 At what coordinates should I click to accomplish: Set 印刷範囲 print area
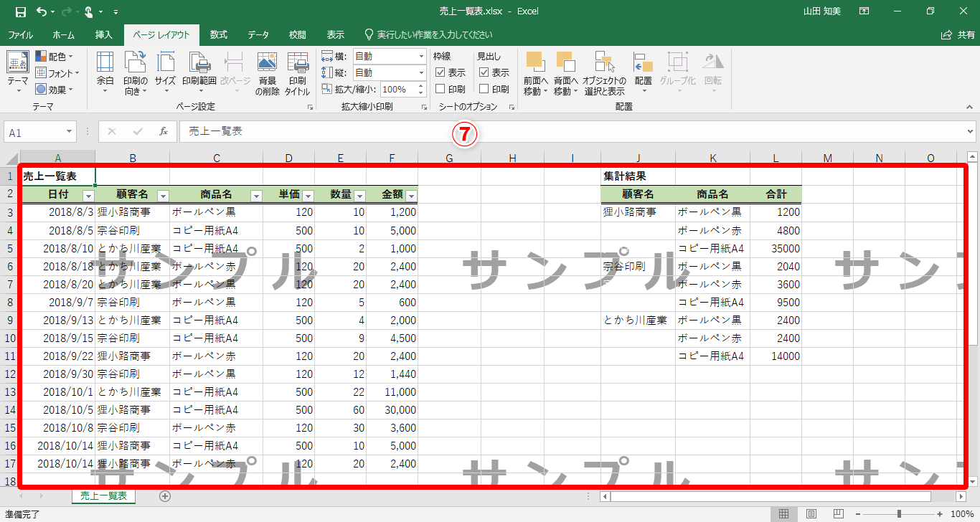[x=199, y=72]
